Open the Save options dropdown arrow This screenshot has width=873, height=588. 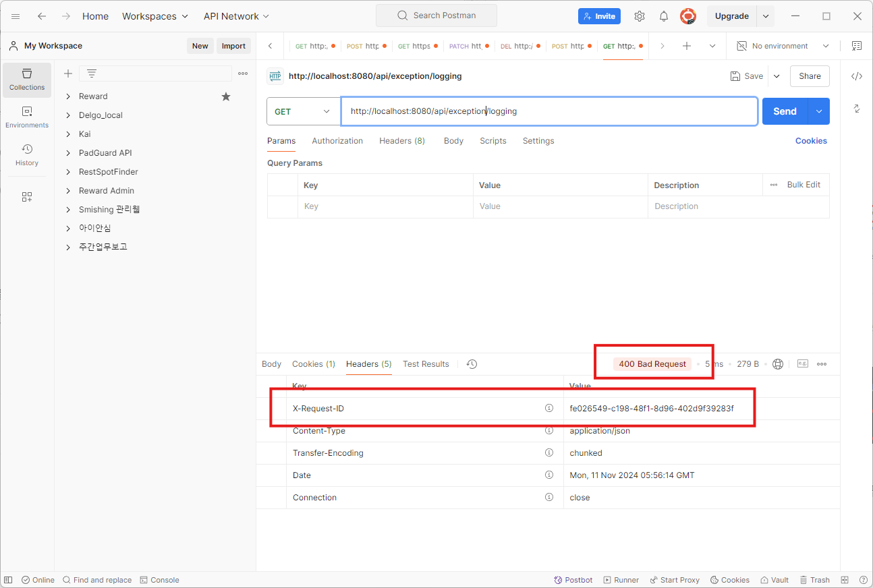click(x=777, y=76)
